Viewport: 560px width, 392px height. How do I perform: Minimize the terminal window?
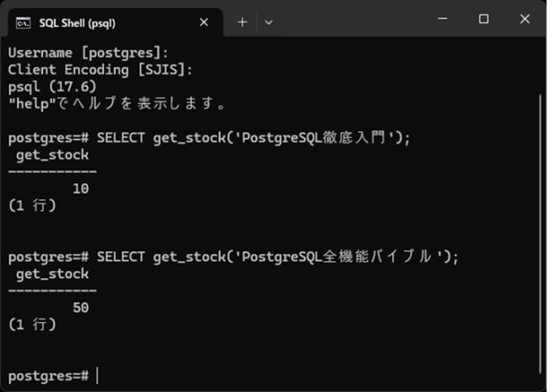click(x=442, y=19)
